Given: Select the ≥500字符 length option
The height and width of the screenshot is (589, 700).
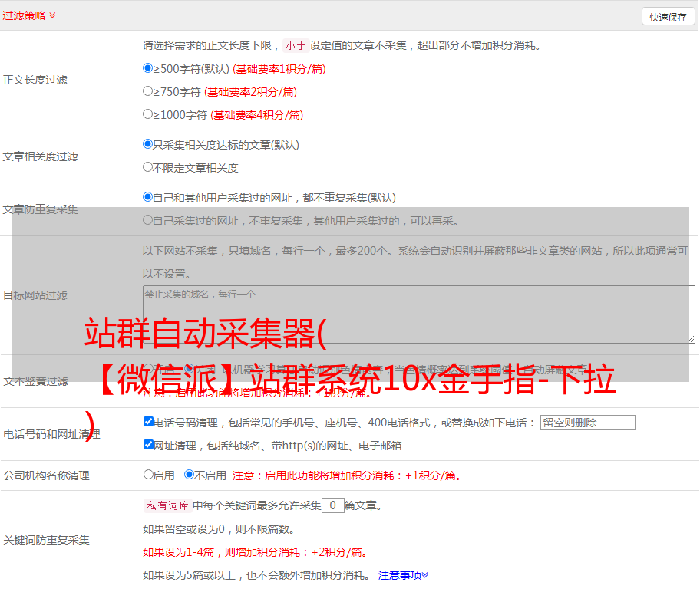Looking at the screenshot, I should tap(147, 68).
